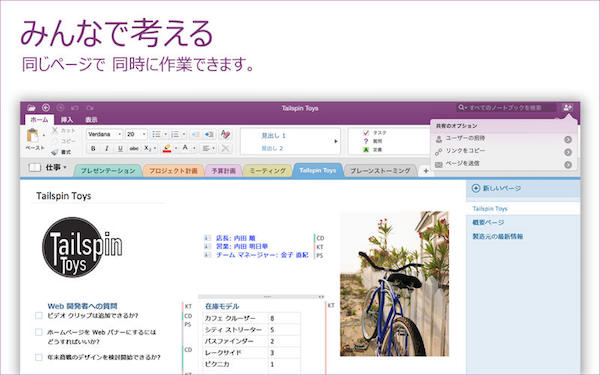Screen dimensions: 600x375
Task: Click the paragraph alignment icon
Action: (x=206, y=148)
